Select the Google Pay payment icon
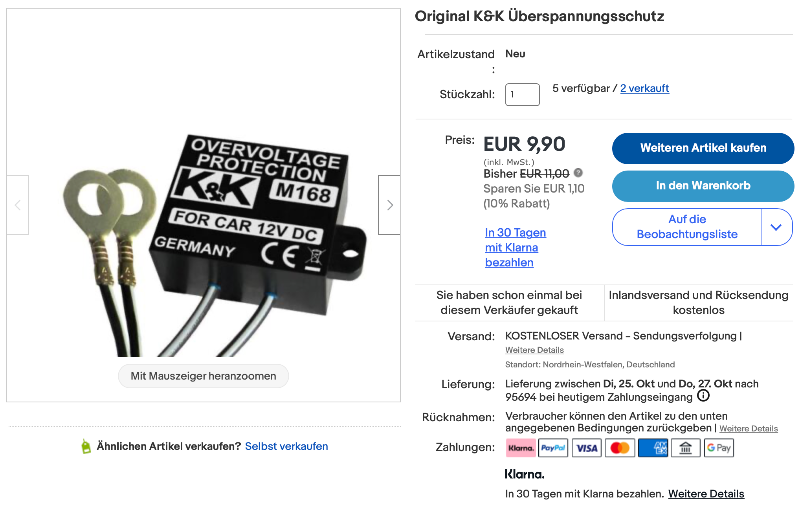 tap(719, 448)
